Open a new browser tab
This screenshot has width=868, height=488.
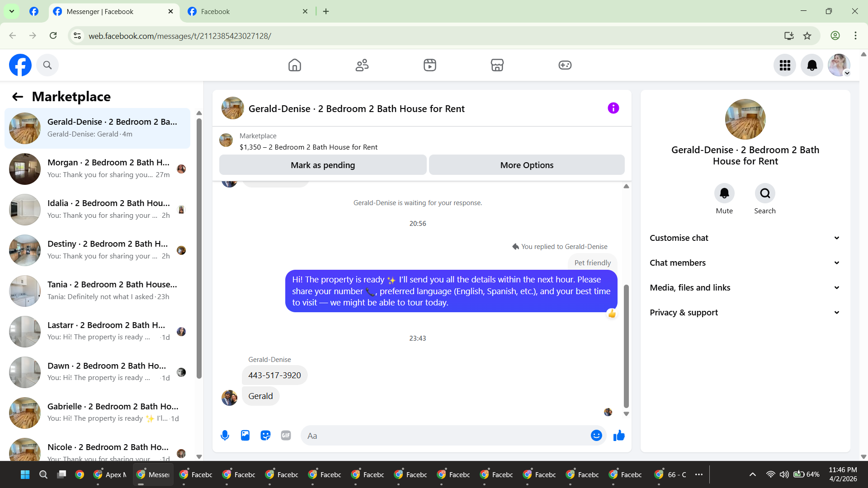pos(326,12)
